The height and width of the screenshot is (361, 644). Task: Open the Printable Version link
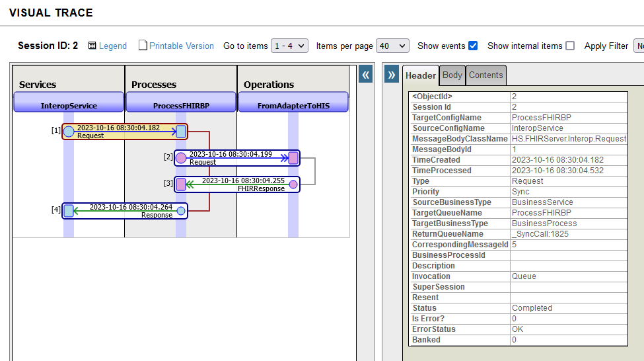[x=182, y=46]
